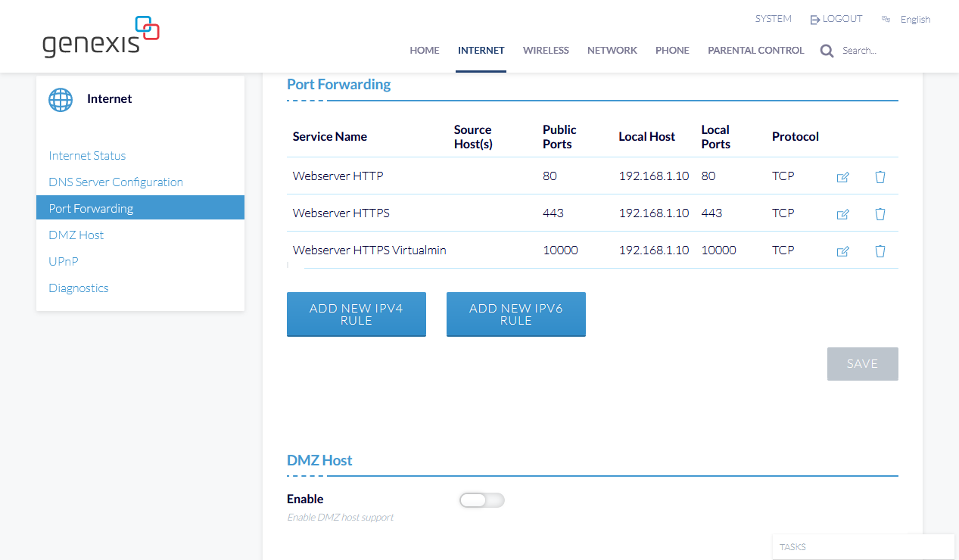Click the search magnifier icon

827,51
